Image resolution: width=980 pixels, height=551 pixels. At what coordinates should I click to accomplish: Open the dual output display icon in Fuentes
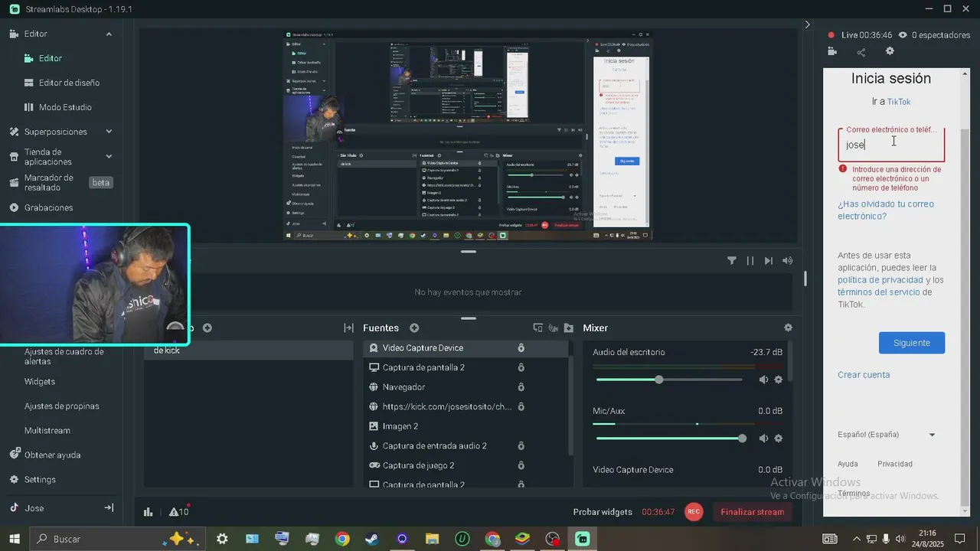(x=537, y=328)
